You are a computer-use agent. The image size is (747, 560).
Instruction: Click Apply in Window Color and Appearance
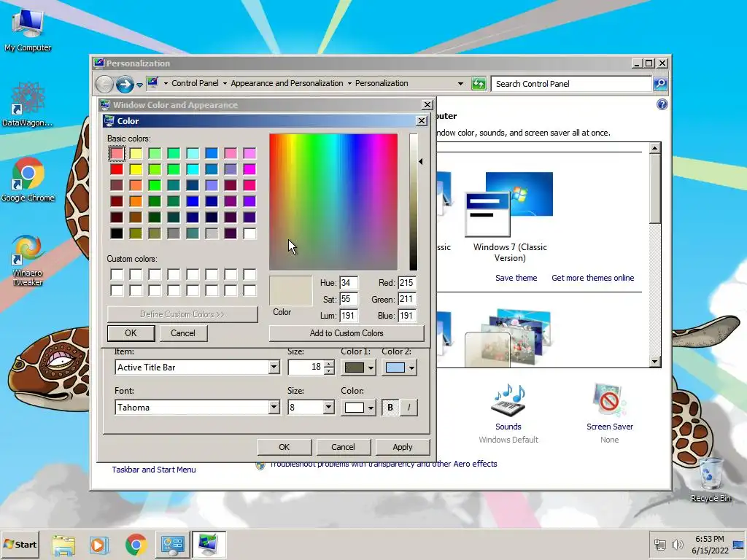click(403, 447)
